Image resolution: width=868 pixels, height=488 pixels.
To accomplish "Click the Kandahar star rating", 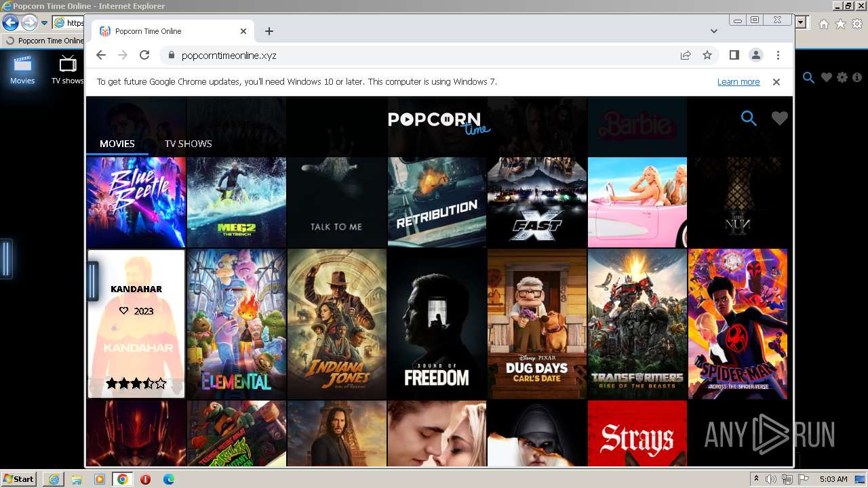I will [136, 384].
